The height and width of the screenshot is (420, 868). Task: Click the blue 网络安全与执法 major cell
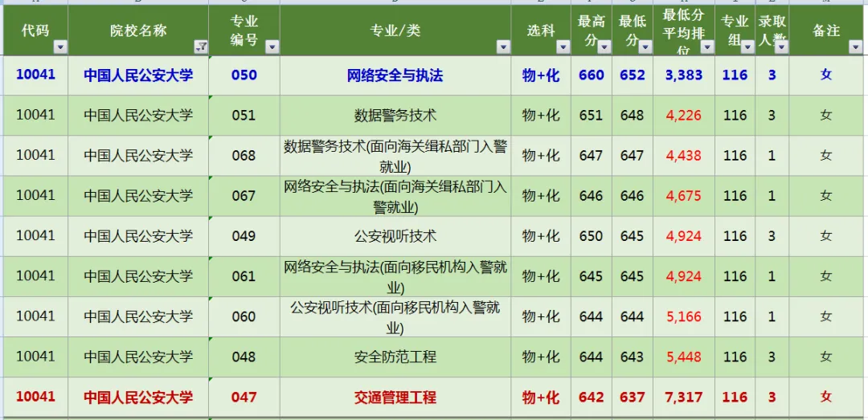click(x=395, y=75)
